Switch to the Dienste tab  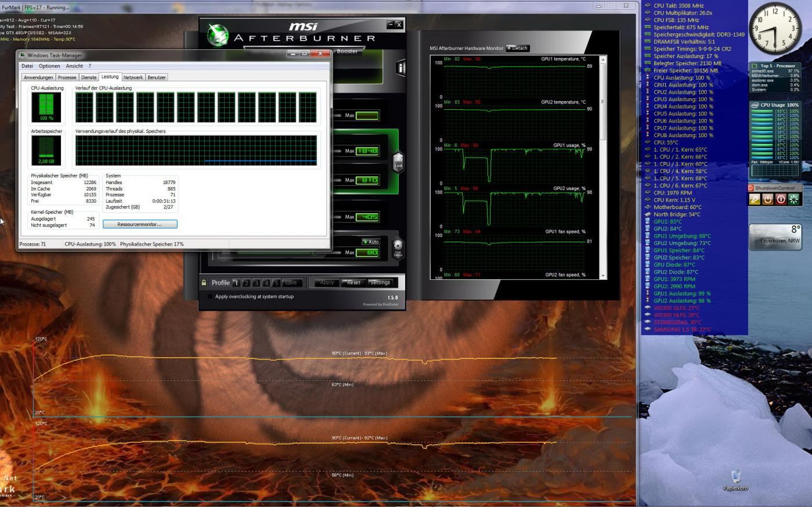[89, 77]
